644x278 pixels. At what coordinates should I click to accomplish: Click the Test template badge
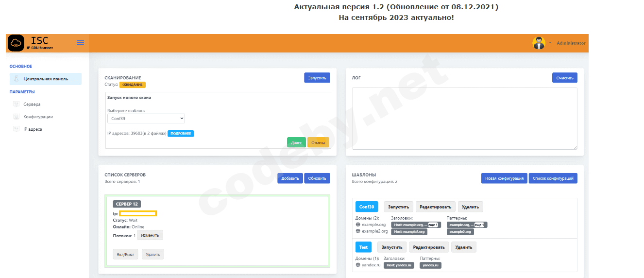364,247
